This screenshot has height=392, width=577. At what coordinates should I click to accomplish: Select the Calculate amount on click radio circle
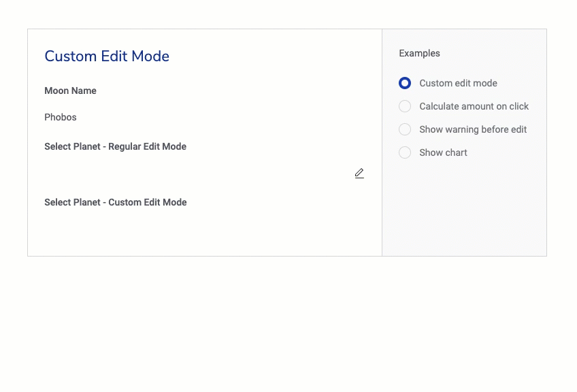pyautogui.click(x=405, y=106)
